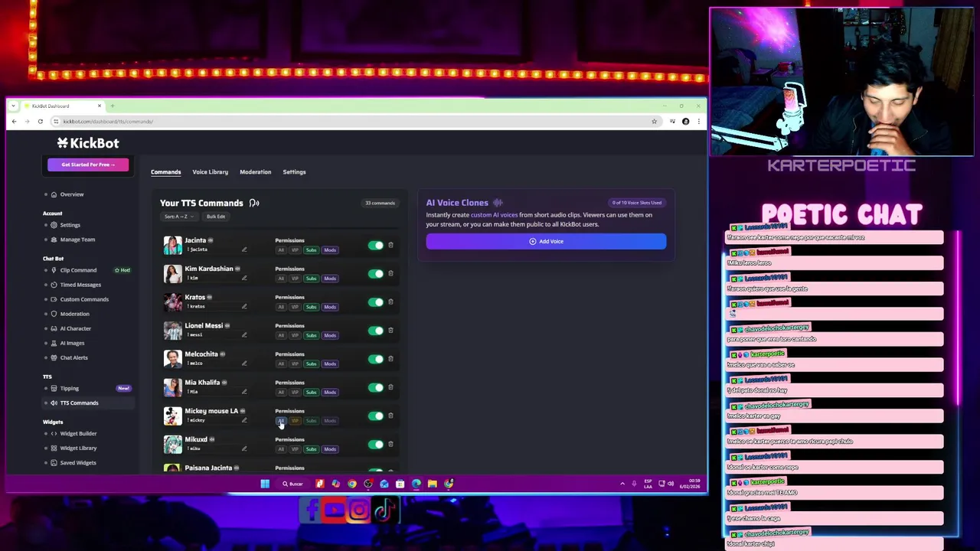The image size is (980, 551).
Task: Click the Mickey mouse LA avatar thumbnail
Action: pos(172,416)
